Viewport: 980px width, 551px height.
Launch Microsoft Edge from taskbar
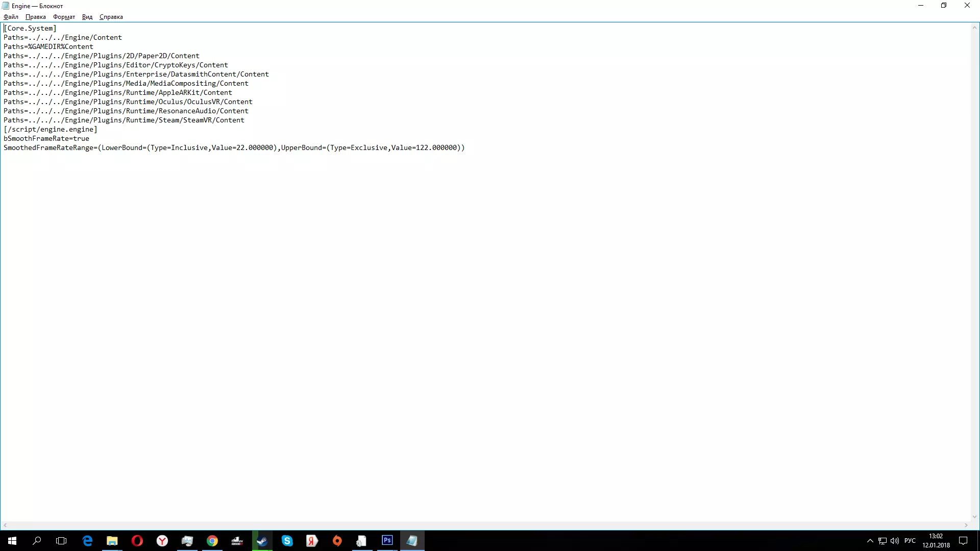tap(87, 541)
